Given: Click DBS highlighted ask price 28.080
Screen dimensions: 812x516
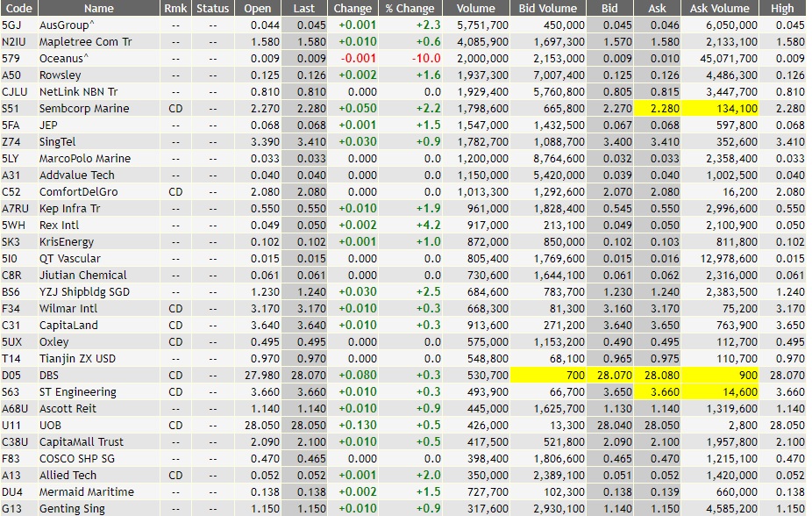Looking at the screenshot, I should (x=657, y=375).
